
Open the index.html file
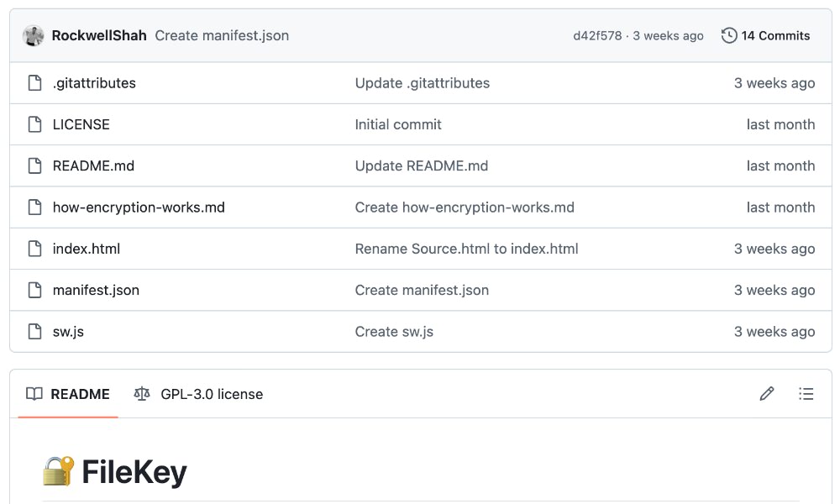pos(87,249)
